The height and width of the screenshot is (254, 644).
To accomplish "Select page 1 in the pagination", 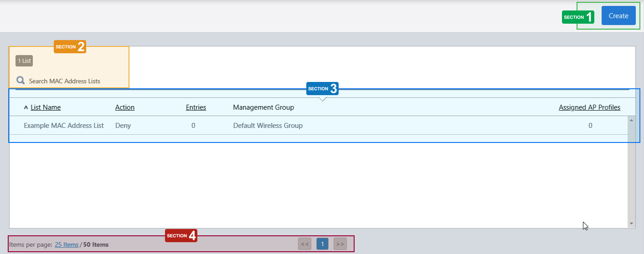I will point(322,244).
